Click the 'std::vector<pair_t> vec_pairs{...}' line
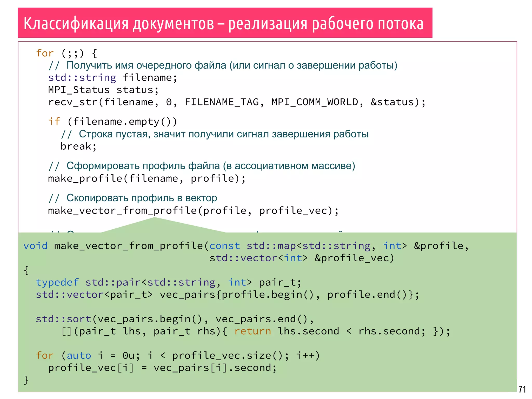 228,295
